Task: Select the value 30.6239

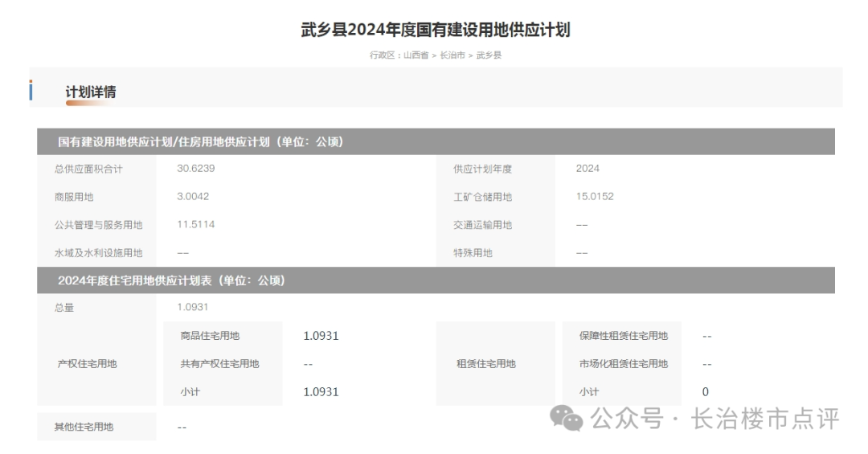Action: tap(196, 168)
